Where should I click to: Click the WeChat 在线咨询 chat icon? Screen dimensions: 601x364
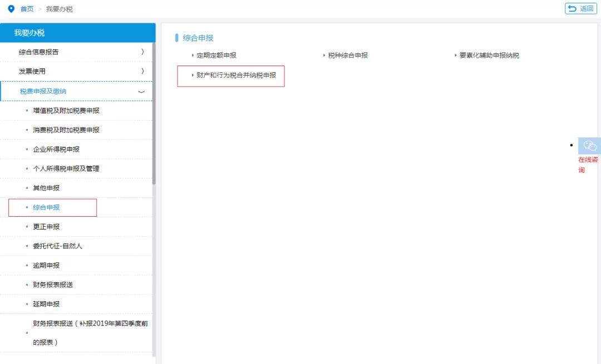click(589, 146)
